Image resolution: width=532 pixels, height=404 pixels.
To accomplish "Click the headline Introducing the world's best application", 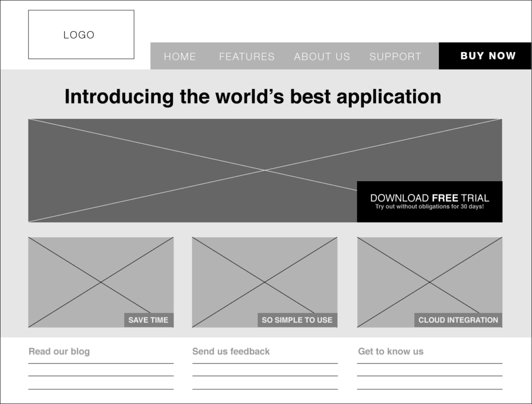I will pos(252,97).
